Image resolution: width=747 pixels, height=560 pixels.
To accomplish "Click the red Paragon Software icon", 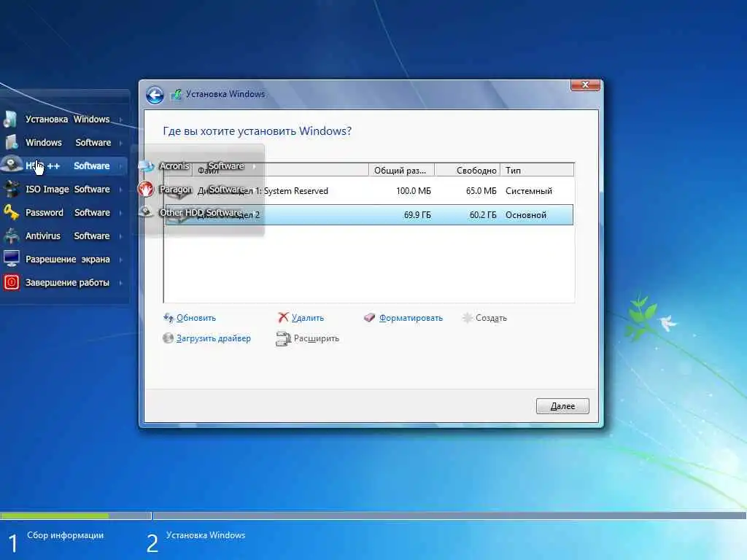I will click(x=146, y=190).
